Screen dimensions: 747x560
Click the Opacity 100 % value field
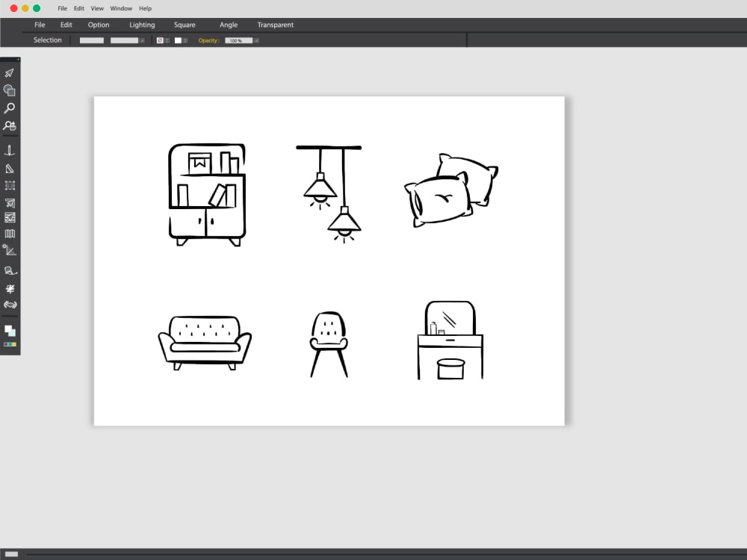pyautogui.click(x=239, y=40)
